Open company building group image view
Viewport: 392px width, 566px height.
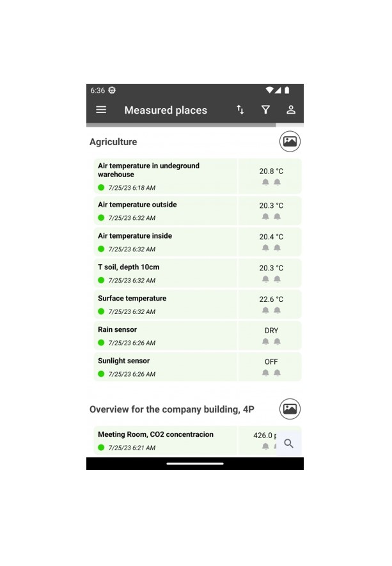(290, 409)
